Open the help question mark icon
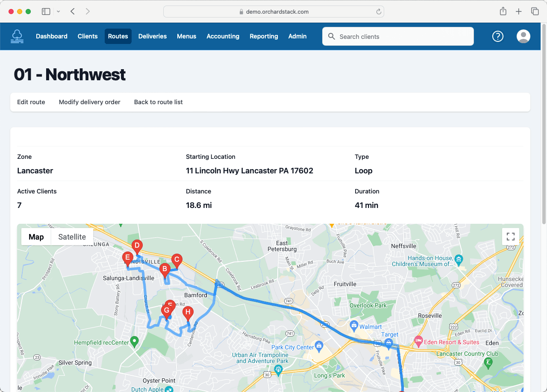The image size is (547, 392). click(x=498, y=36)
